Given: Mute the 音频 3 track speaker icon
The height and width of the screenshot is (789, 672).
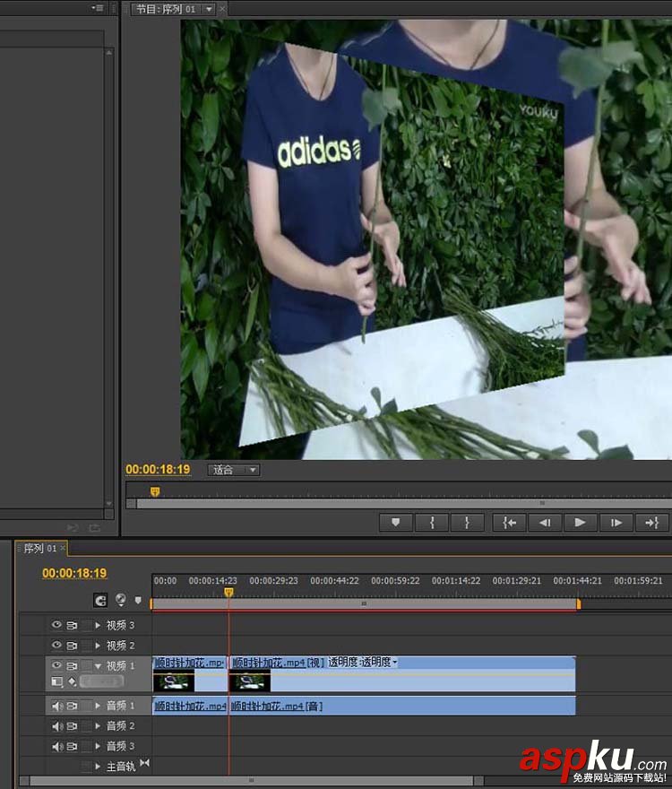Looking at the screenshot, I should [x=57, y=746].
